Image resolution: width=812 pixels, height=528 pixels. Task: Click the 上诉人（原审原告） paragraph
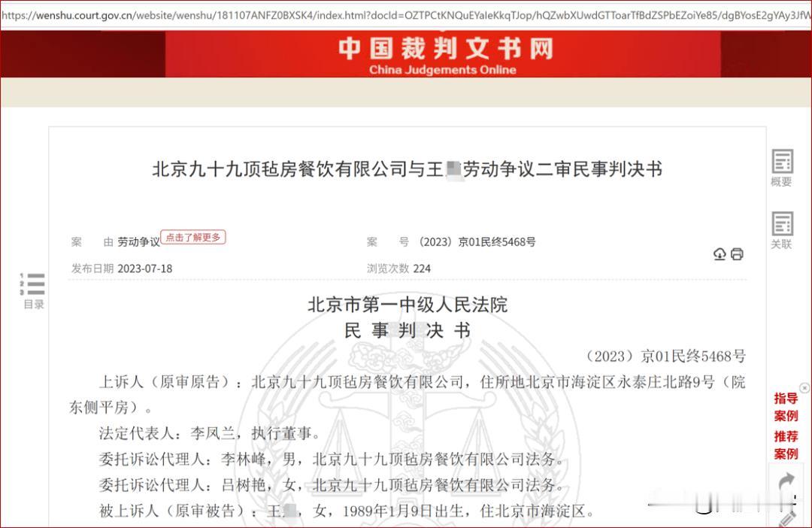407,394
